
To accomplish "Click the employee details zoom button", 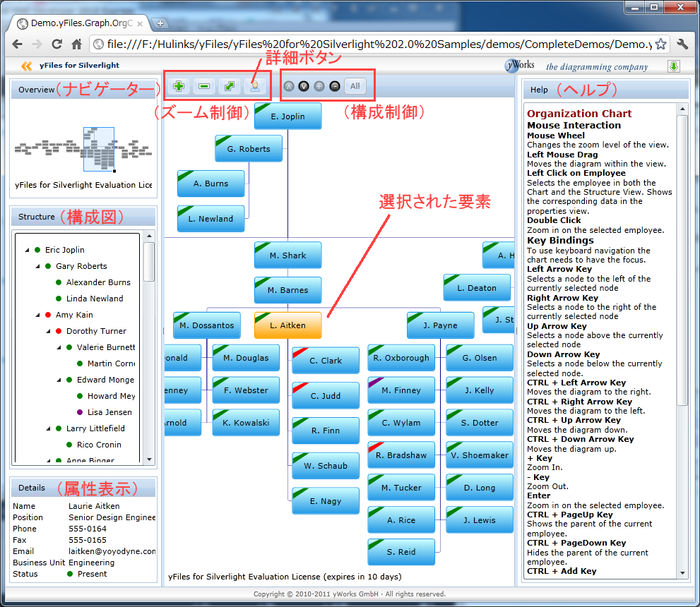I will tap(254, 86).
